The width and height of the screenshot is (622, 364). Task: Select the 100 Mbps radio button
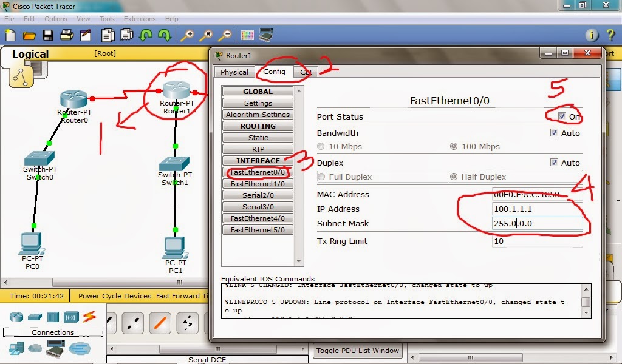pyautogui.click(x=454, y=146)
